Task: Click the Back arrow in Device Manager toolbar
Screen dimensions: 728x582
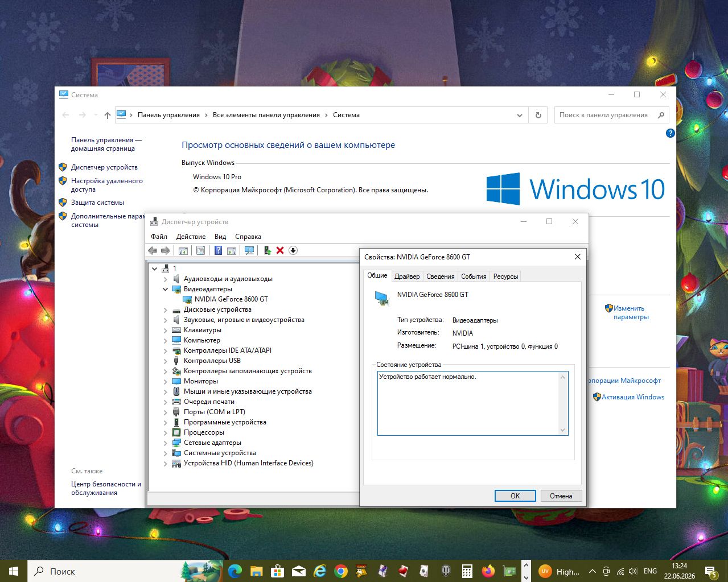Action: [x=153, y=250]
